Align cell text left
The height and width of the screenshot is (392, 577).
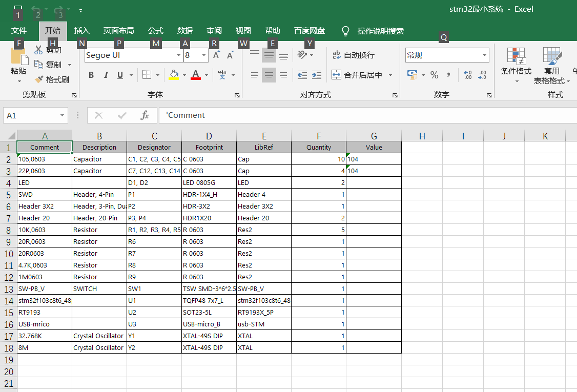255,75
